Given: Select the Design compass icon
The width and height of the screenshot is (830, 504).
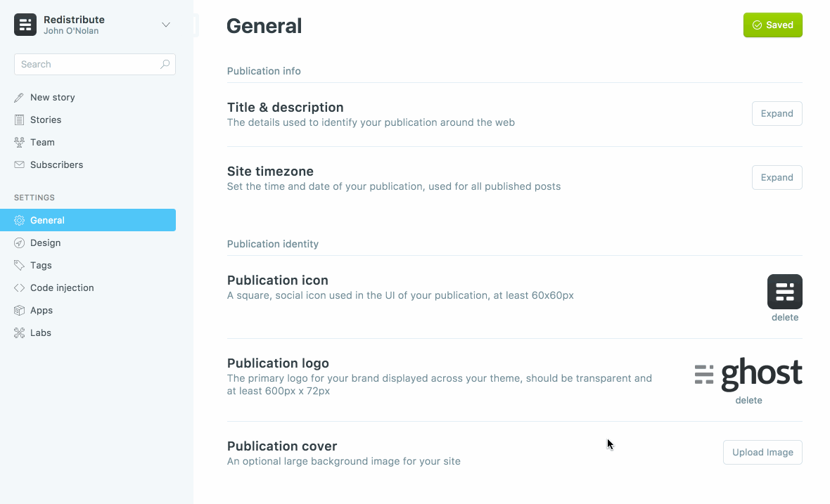Looking at the screenshot, I should pyautogui.click(x=19, y=243).
